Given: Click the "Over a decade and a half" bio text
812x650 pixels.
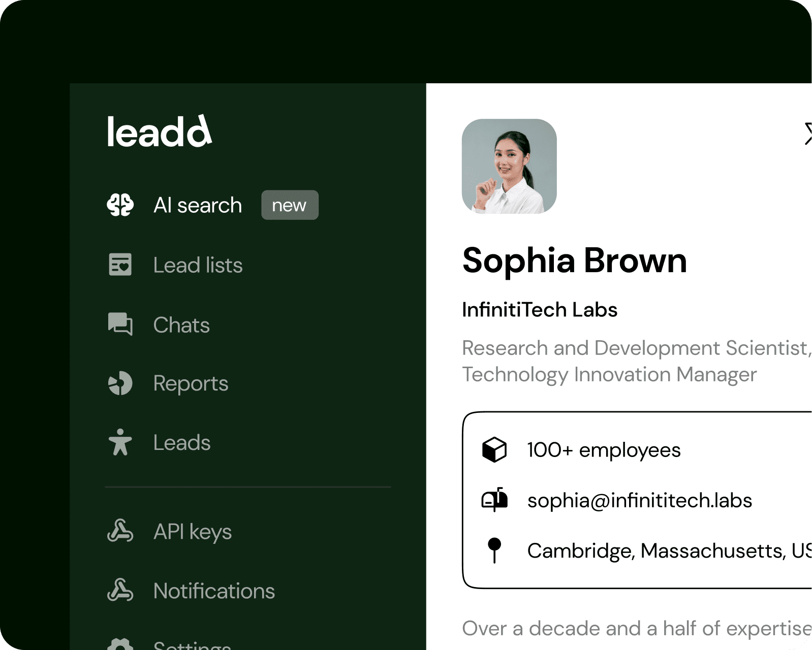Looking at the screenshot, I should point(637,629).
